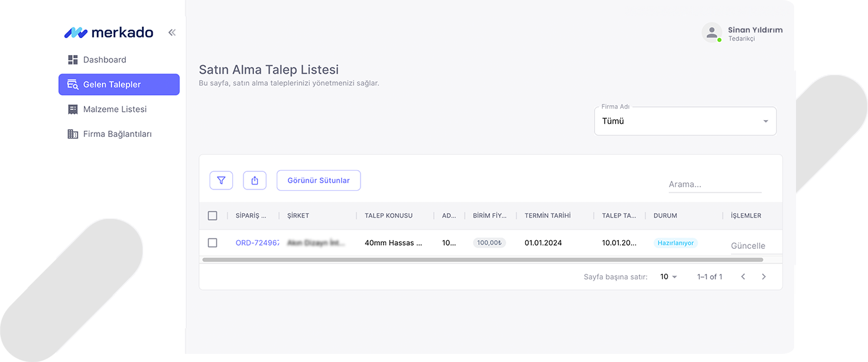The image size is (868, 362).
Task: Check the ORD-724967 row checkbox
Action: [x=212, y=243]
